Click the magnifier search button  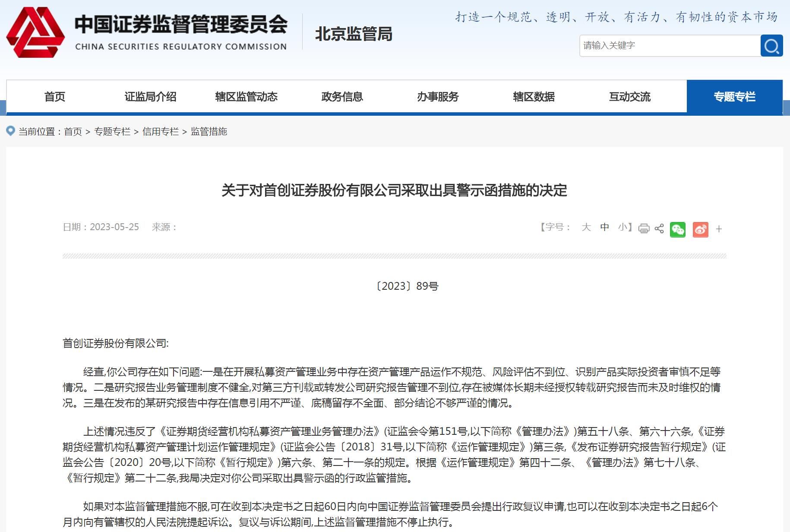point(771,46)
